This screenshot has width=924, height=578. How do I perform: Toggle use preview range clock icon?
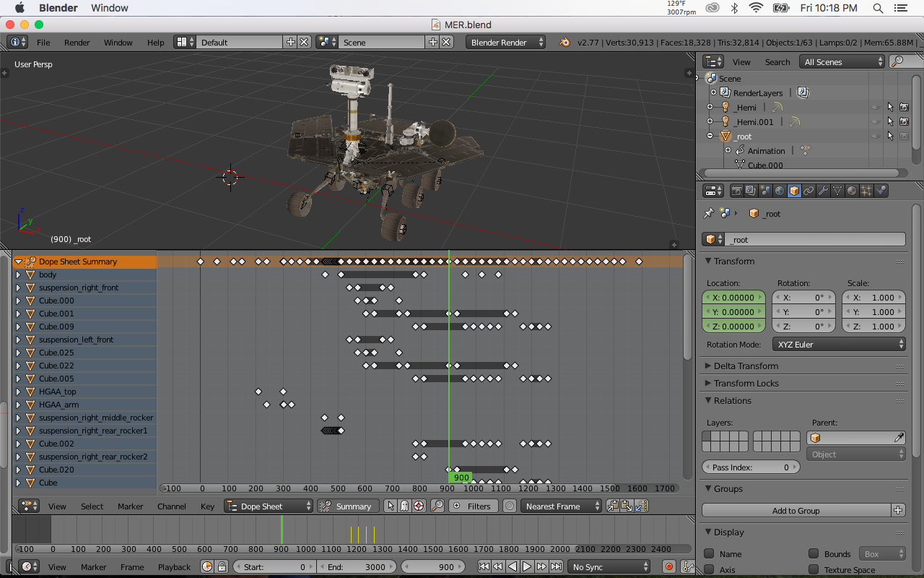(207, 567)
